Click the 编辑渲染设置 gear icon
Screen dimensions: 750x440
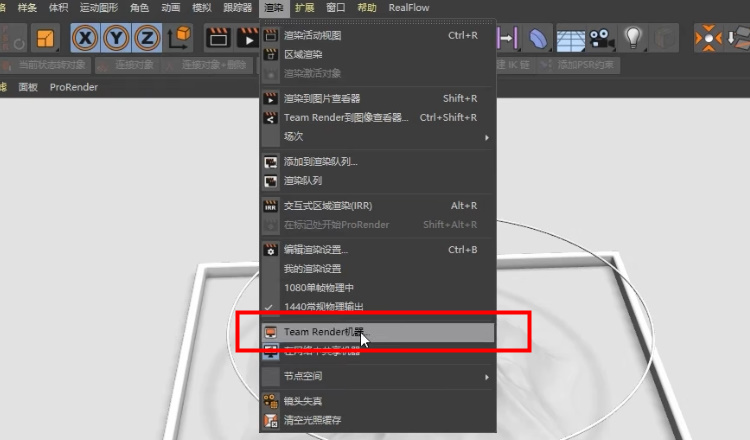click(271, 250)
